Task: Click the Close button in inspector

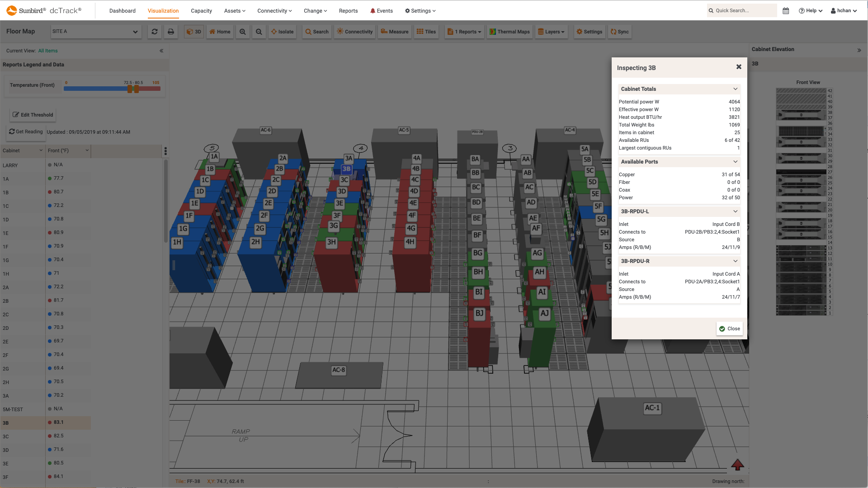Action: coord(730,328)
